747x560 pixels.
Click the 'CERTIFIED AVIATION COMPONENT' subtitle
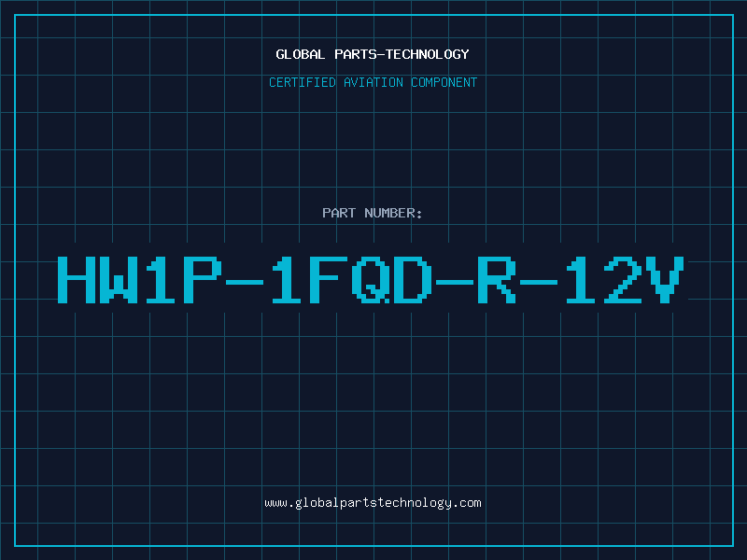[373, 82]
